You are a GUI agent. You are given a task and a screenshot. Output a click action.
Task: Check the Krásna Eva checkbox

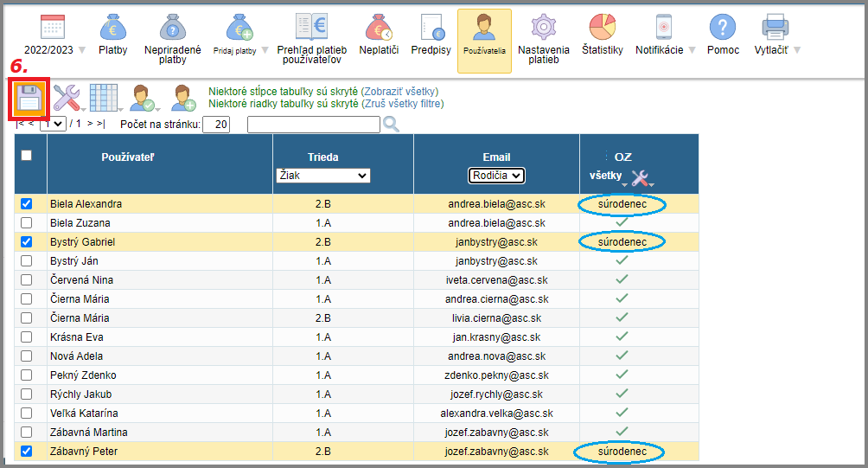27,337
